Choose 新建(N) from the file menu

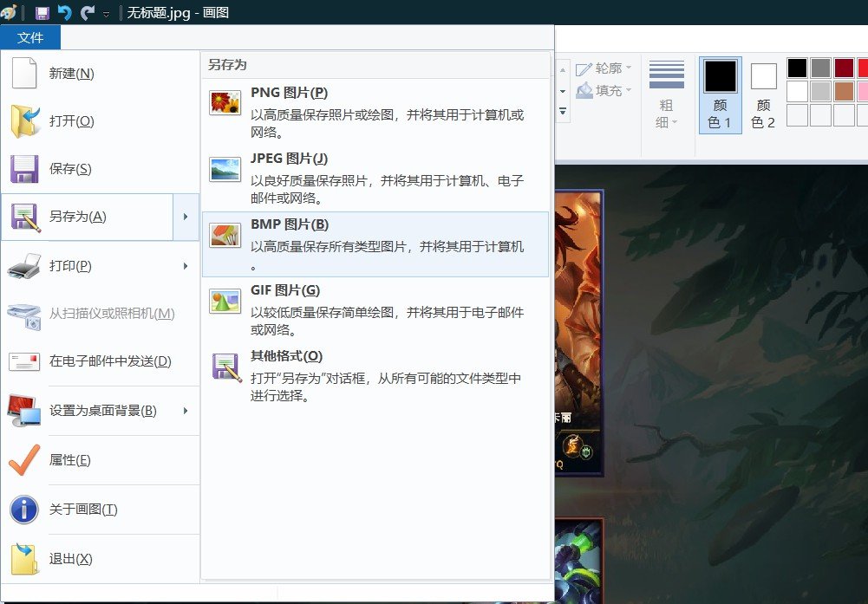coord(100,74)
